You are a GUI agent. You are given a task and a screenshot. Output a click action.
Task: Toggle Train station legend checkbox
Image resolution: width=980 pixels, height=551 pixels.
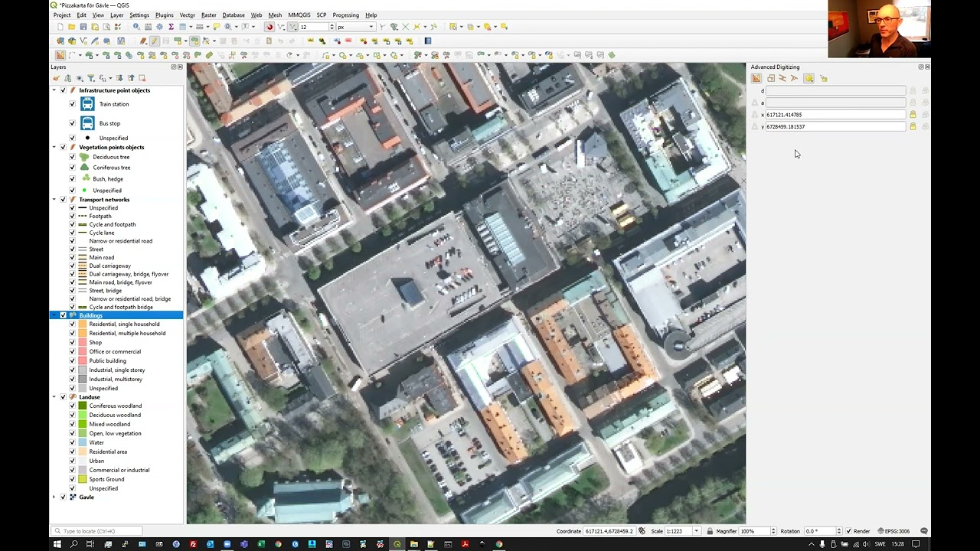[73, 104]
